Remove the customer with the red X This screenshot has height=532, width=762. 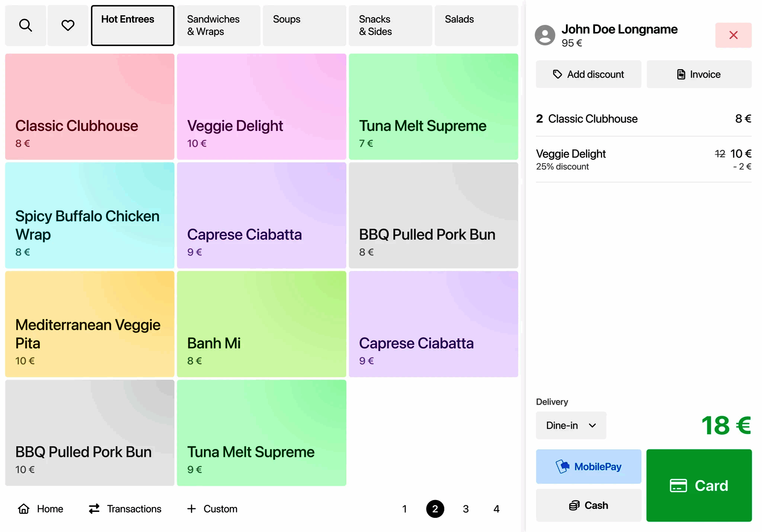click(733, 35)
